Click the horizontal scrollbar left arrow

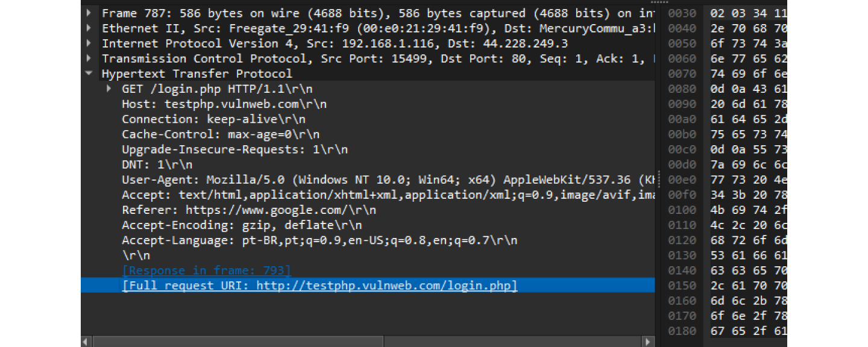pos(86,342)
